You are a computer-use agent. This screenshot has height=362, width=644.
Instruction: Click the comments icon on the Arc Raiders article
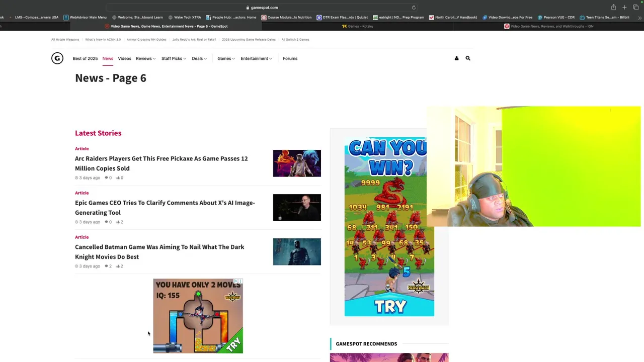[107, 177]
